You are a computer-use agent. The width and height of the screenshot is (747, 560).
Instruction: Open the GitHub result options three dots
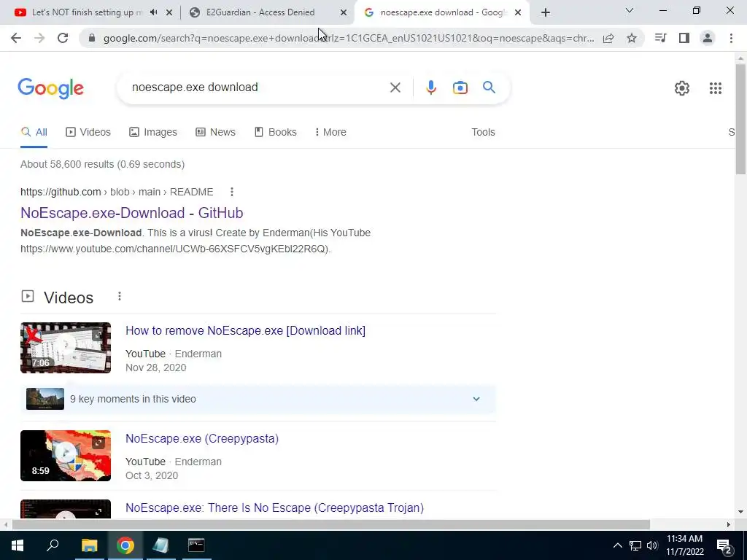[x=231, y=192]
